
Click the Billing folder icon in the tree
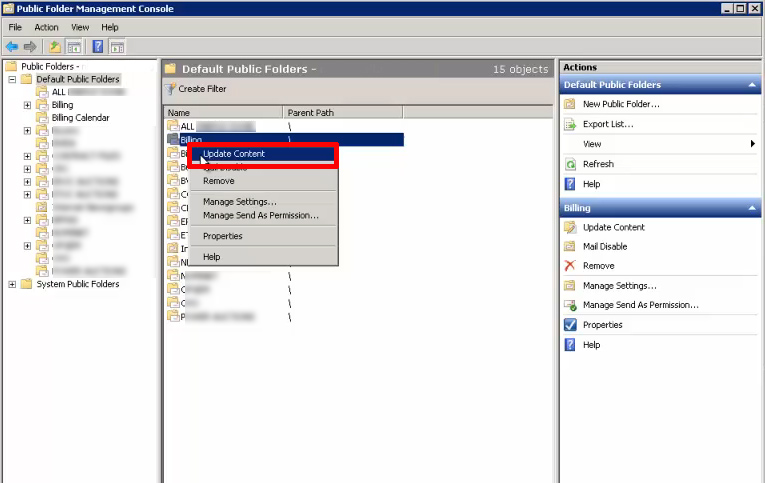coord(42,104)
